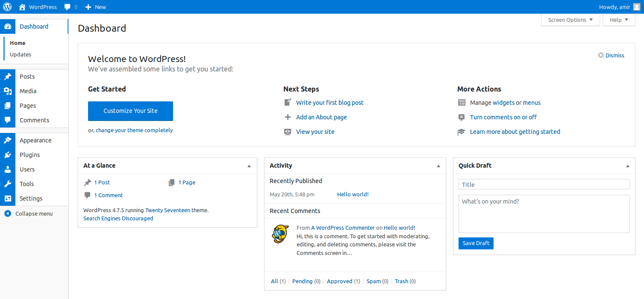Click the Tools wrench icon
644x299 pixels.
(8, 184)
